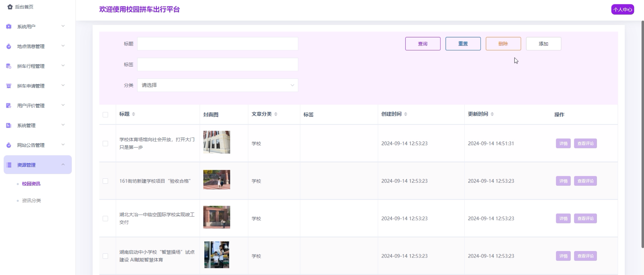Toggle the select-all checkbox in table header

[x=105, y=115]
